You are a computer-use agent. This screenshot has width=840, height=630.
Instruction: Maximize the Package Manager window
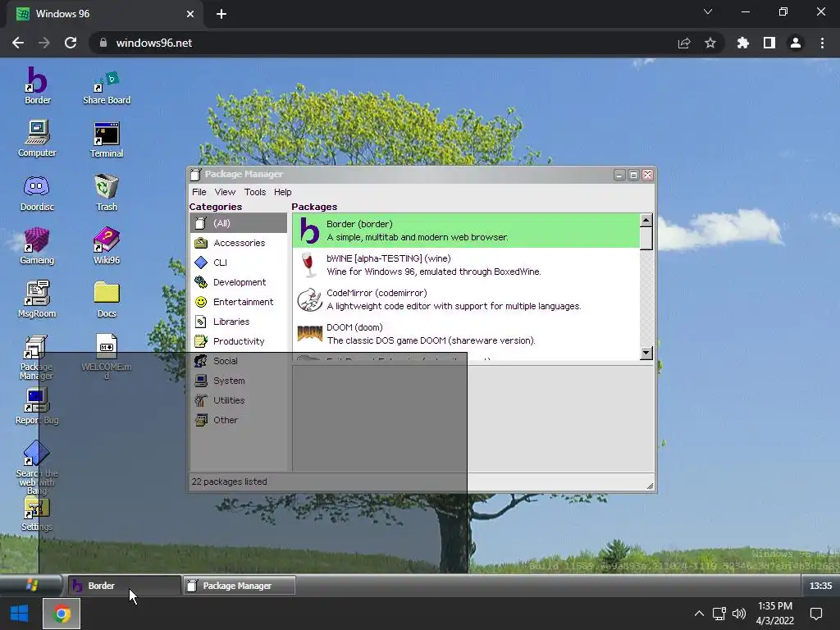[x=633, y=176]
